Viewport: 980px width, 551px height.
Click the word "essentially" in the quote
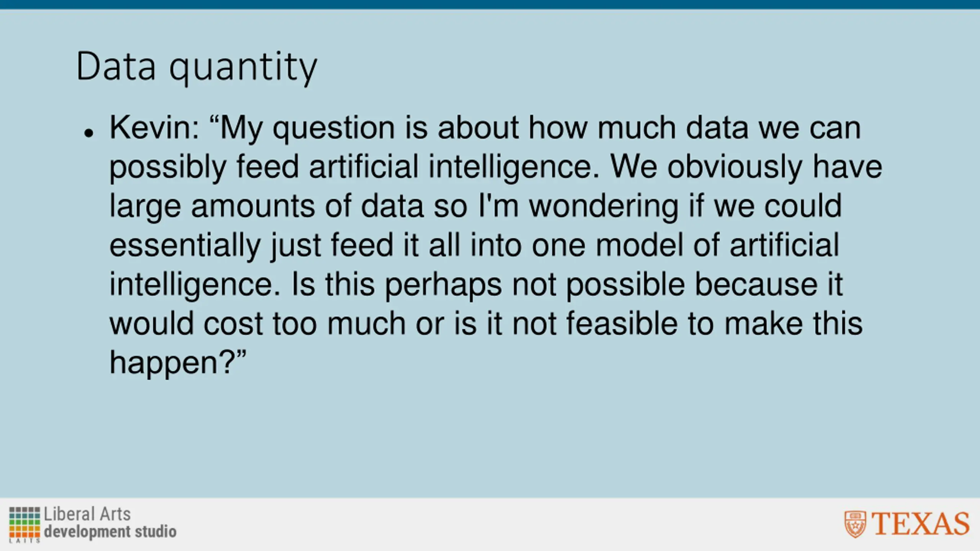click(185, 246)
